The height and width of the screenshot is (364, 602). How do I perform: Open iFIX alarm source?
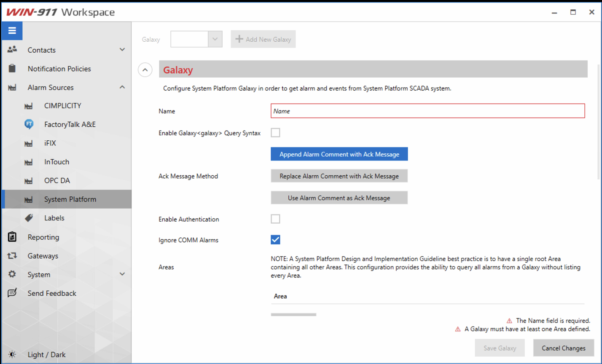coord(66,143)
